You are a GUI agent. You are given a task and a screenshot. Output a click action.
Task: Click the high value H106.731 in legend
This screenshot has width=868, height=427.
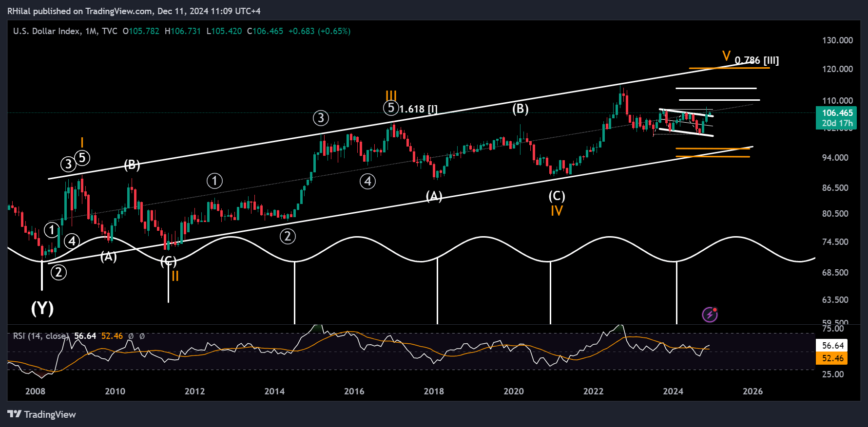point(183,31)
